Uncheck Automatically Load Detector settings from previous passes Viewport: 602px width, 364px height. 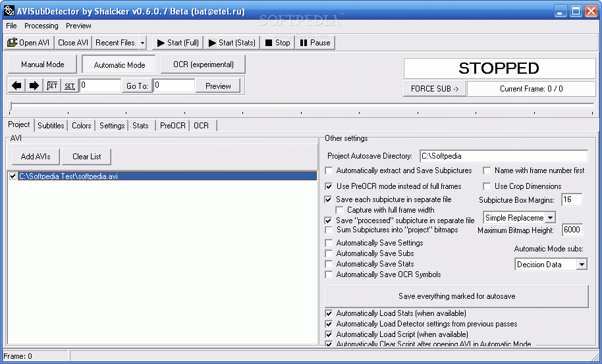(x=329, y=324)
